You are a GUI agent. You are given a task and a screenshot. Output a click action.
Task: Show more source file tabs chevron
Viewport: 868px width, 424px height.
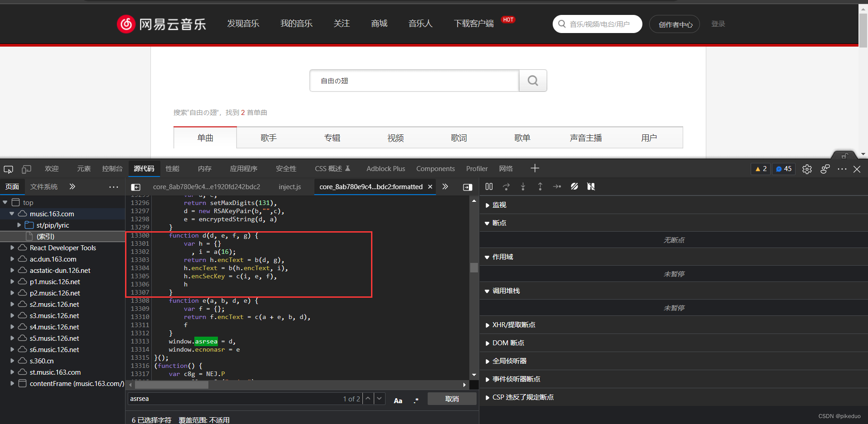[x=445, y=186]
